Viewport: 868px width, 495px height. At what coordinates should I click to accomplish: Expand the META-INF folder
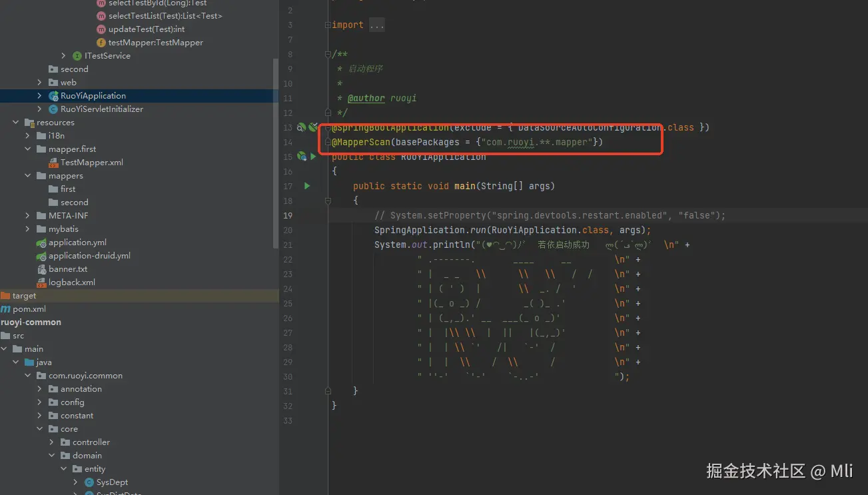(28, 216)
